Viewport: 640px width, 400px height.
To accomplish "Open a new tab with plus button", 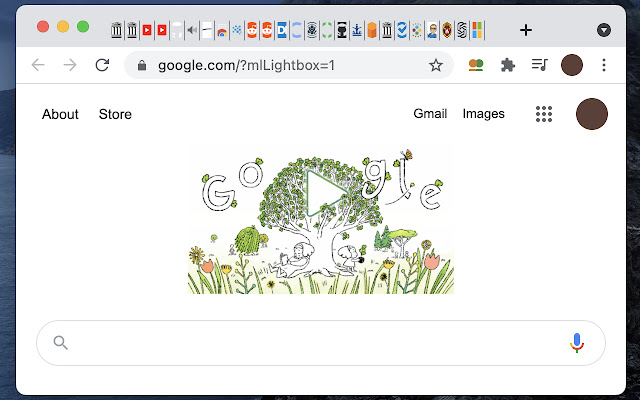I will click(x=526, y=30).
